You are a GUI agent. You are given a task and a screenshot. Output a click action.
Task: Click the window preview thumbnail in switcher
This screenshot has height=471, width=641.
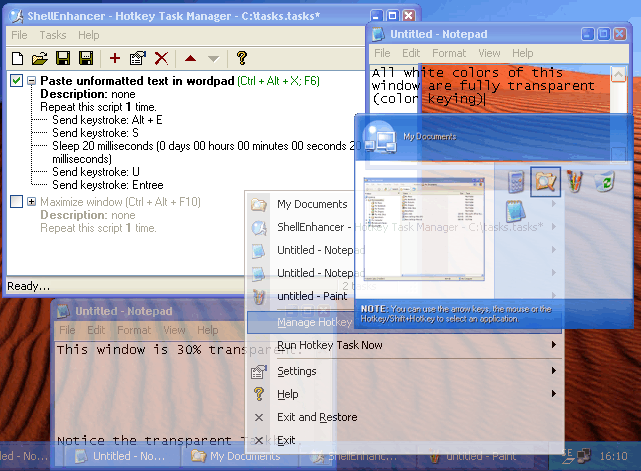point(424,229)
